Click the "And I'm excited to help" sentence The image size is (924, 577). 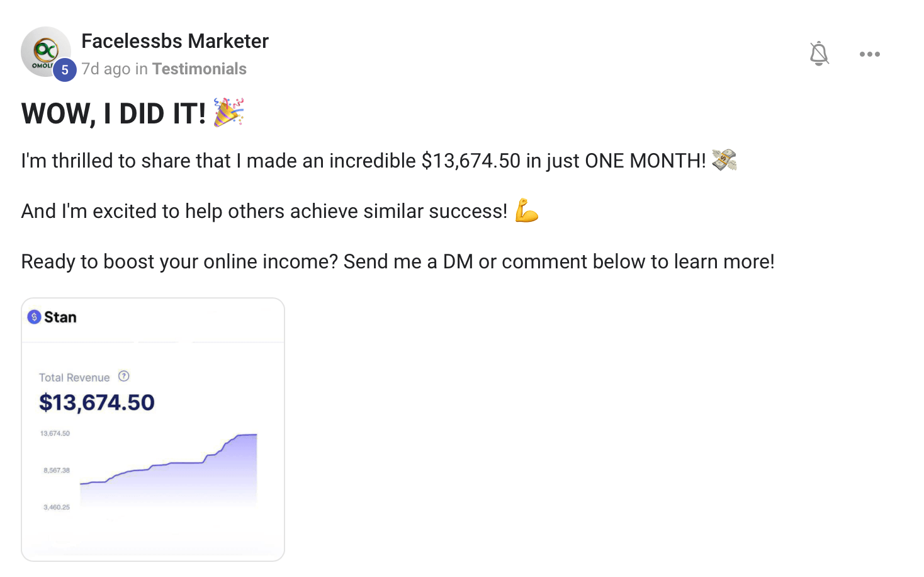pos(264,211)
